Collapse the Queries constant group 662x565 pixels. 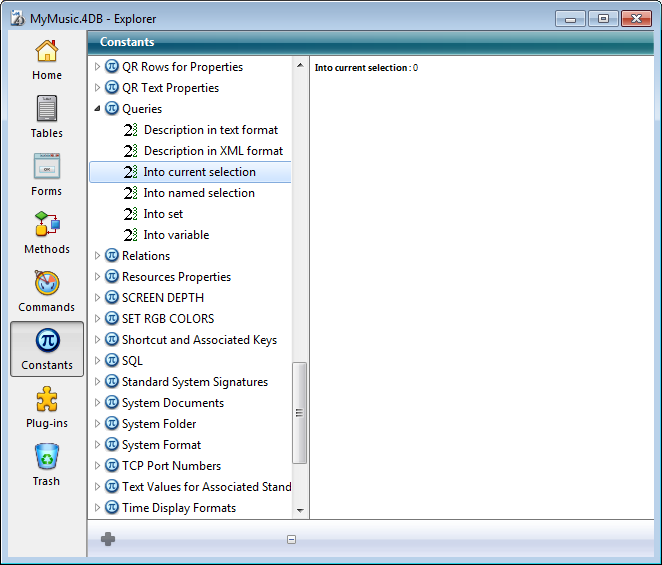(97, 109)
